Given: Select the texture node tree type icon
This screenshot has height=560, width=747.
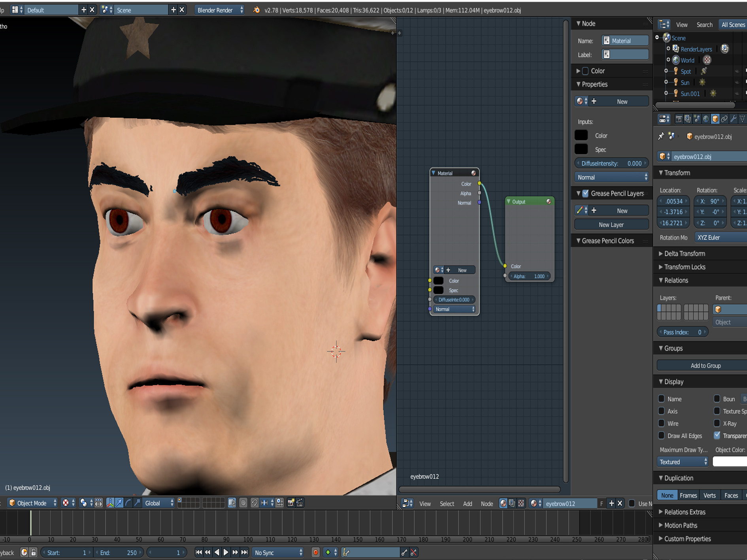Looking at the screenshot, I should (521, 503).
